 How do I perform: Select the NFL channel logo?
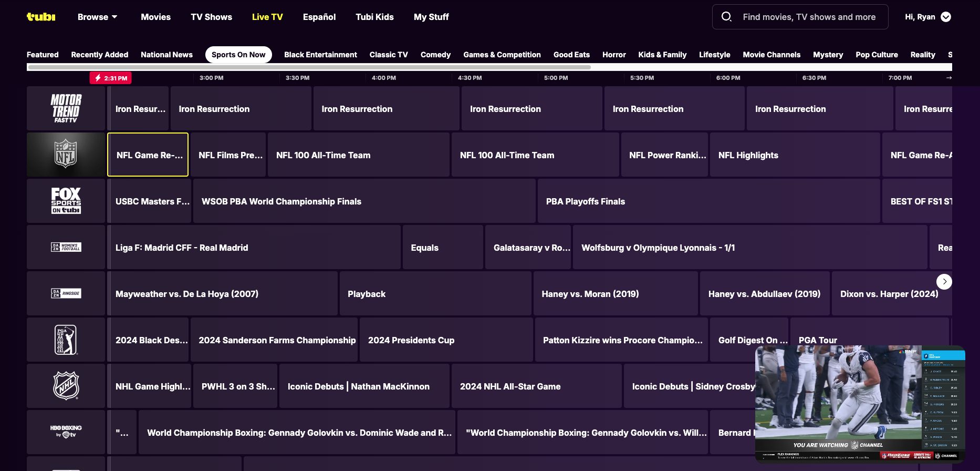66,155
